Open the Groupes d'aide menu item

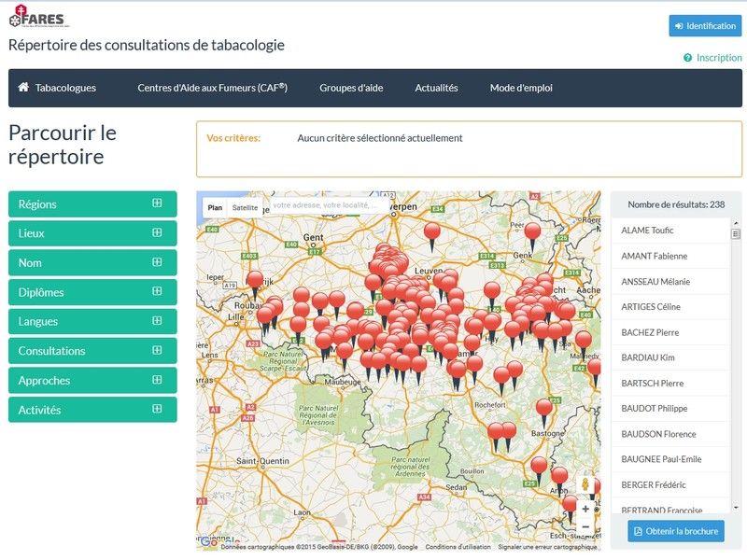(x=351, y=88)
